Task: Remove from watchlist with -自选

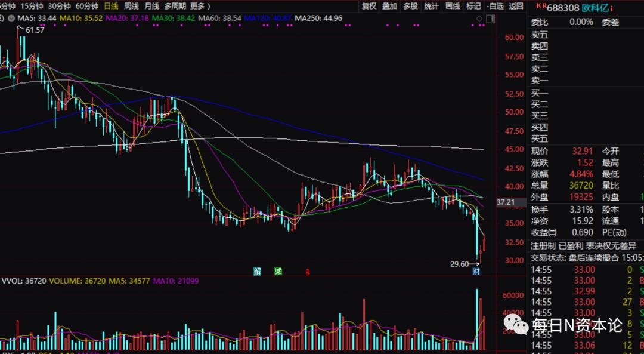Action: coord(495,6)
